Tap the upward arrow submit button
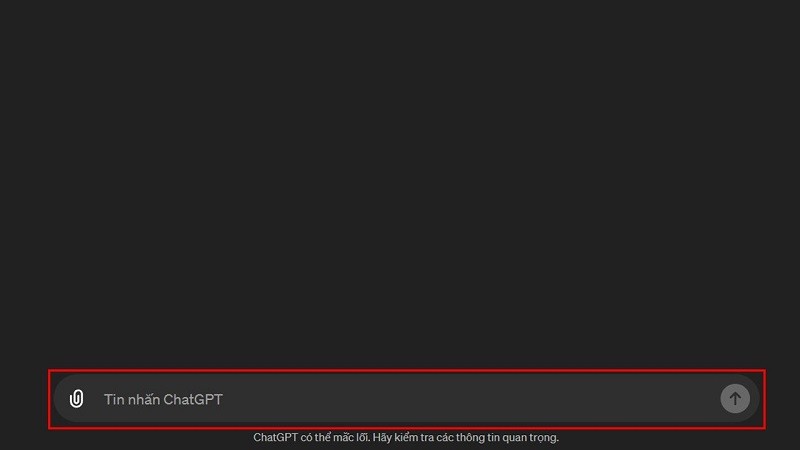800x450 pixels. pos(735,398)
